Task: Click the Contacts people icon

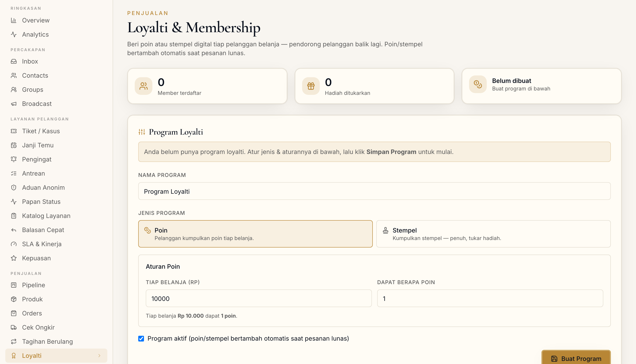Action: [14, 75]
